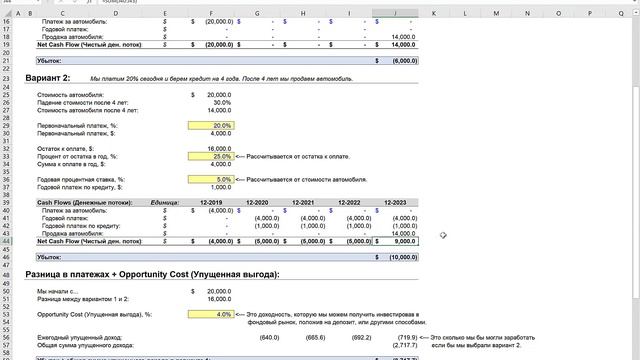Select the 12-2019 column header cell

[211, 202]
